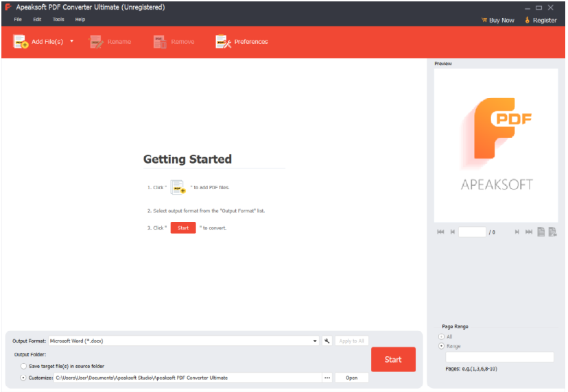Image resolution: width=568 pixels, height=392 pixels.
Task: Select the All page range radio button
Action: [441, 336]
